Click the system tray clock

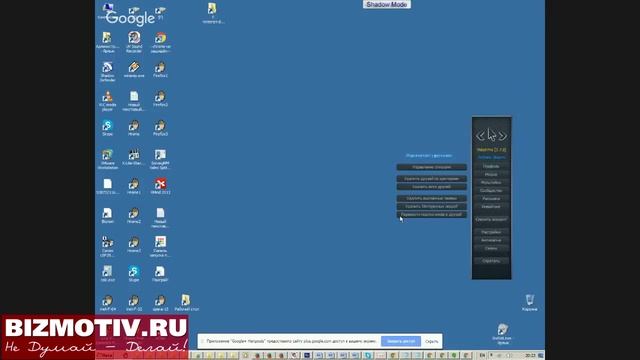(530, 356)
